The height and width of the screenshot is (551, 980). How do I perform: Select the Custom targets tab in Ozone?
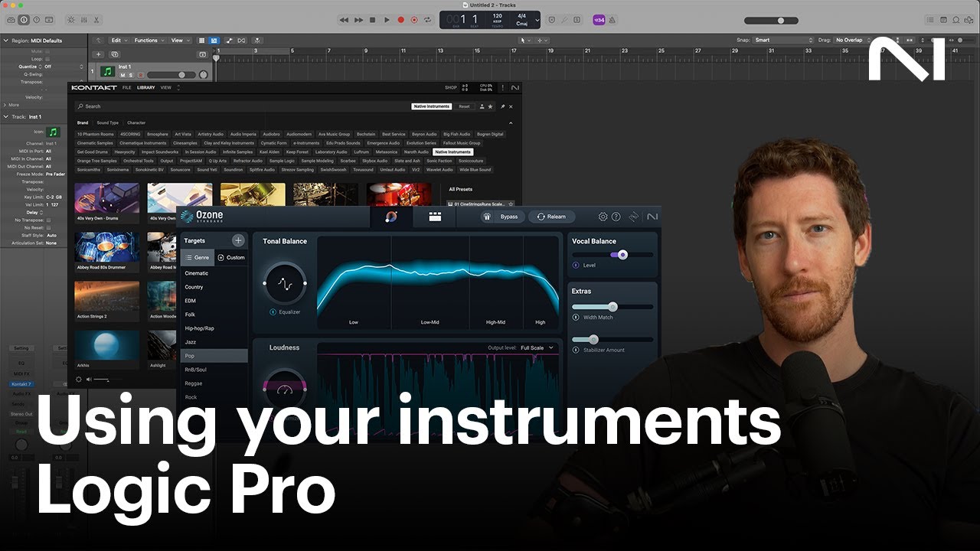[231, 257]
